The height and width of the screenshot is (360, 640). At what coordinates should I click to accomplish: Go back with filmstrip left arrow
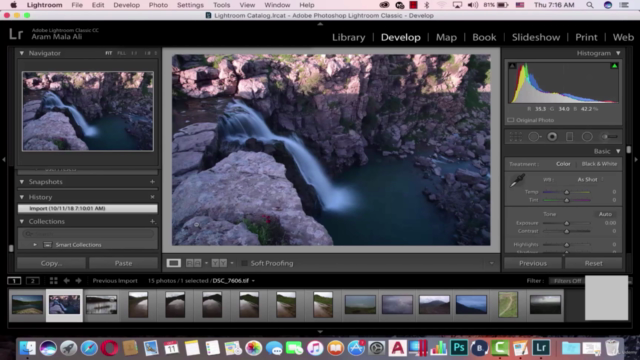click(67, 281)
